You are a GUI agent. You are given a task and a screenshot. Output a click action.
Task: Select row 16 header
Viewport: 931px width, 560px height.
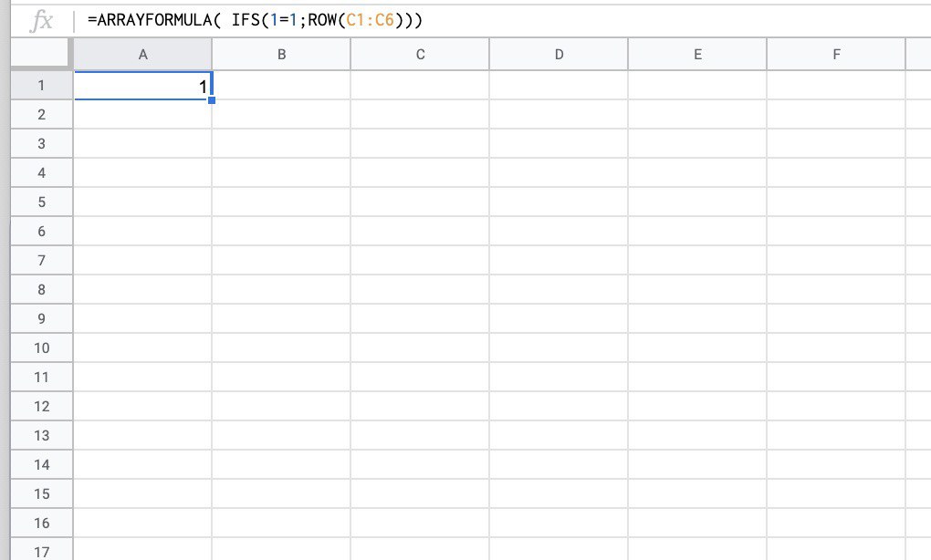click(42, 524)
